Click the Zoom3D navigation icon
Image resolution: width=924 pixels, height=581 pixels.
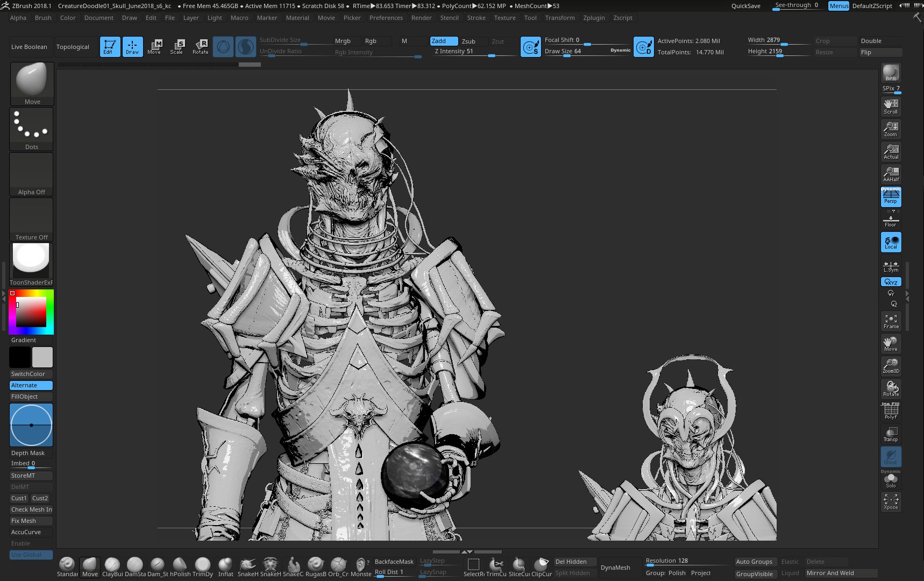[x=891, y=366]
